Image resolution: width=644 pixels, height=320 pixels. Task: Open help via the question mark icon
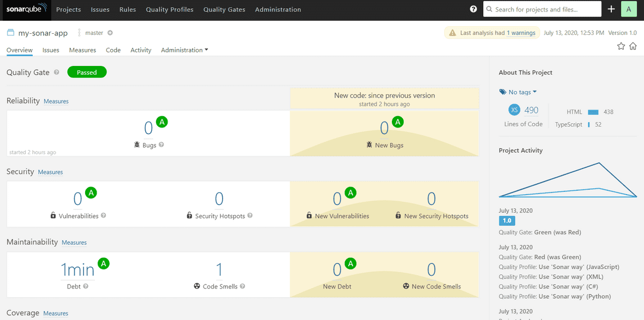tap(473, 9)
